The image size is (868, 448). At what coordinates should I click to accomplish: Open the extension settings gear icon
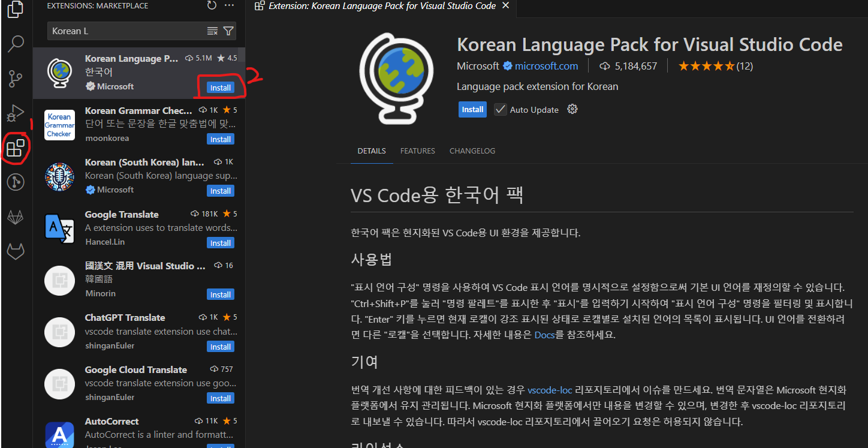[572, 109]
